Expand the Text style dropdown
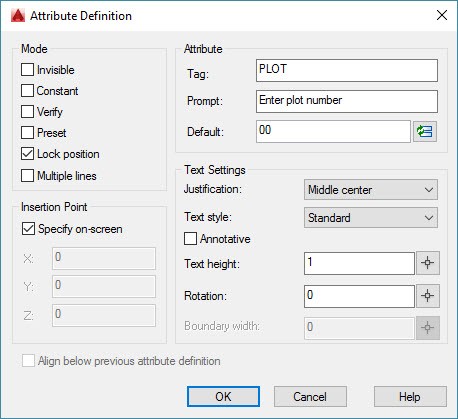Image resolution: width=458 pixels, height=419 pixels. point(371,218)
